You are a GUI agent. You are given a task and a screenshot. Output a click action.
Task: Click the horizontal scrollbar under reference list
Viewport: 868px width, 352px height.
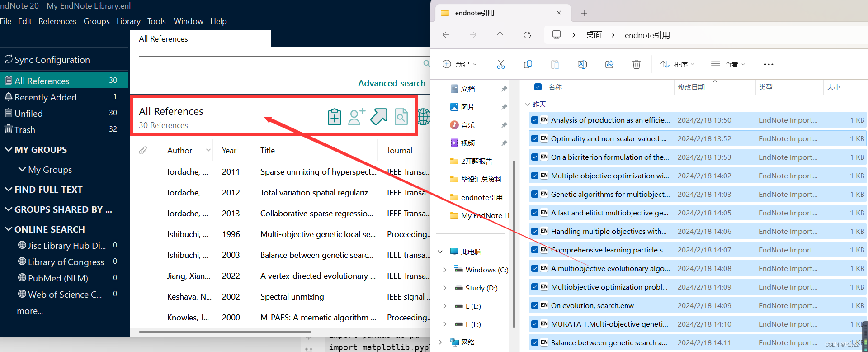click(225, 332)
